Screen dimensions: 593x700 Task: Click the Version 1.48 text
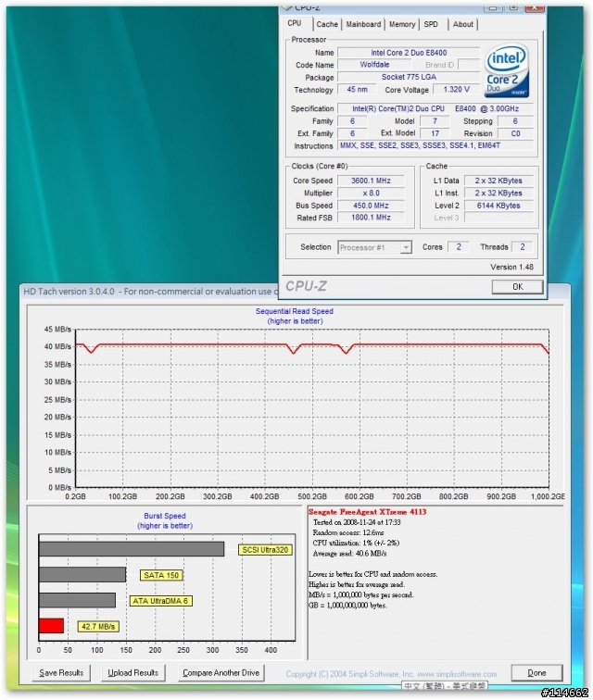tap(511, 267)
